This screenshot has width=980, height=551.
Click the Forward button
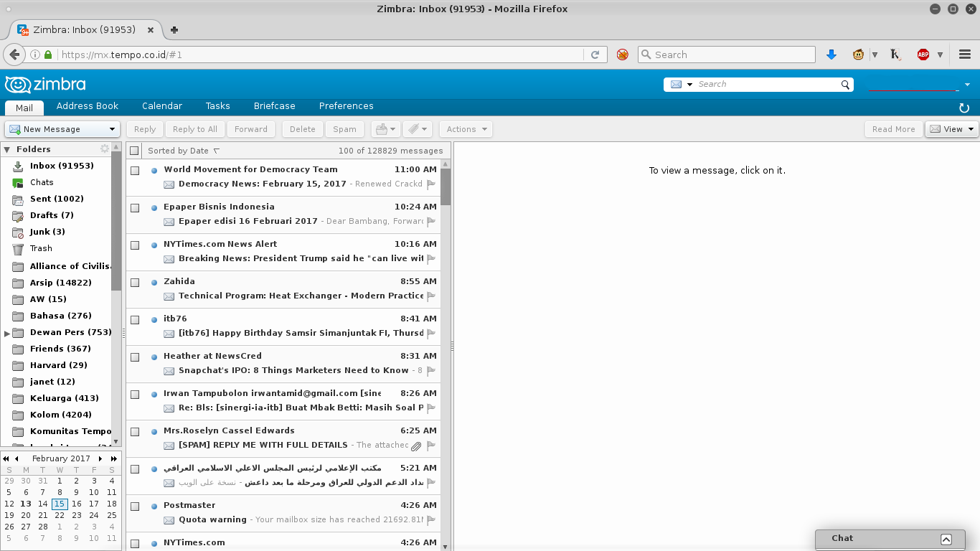pos(251,129)
